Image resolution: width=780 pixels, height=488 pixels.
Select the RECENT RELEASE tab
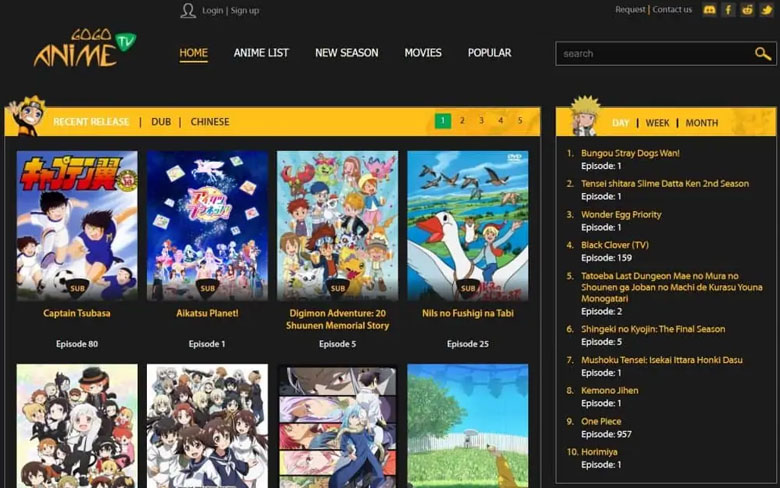(x=91, y=122)
